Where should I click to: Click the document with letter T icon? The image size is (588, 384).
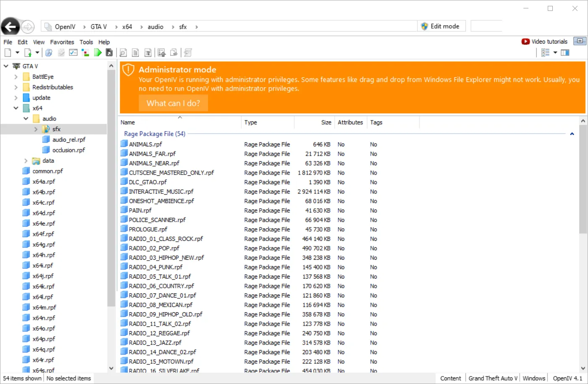pos(148,52)
